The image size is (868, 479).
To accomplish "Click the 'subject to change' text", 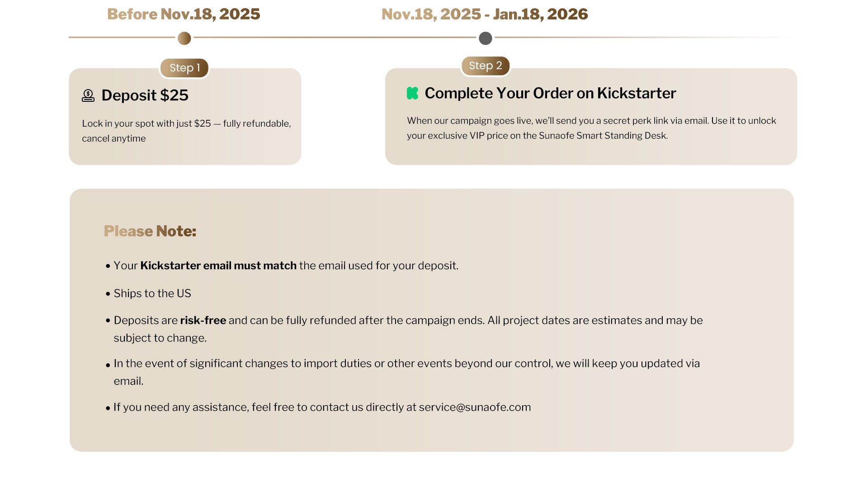I will tap(160, 338).
